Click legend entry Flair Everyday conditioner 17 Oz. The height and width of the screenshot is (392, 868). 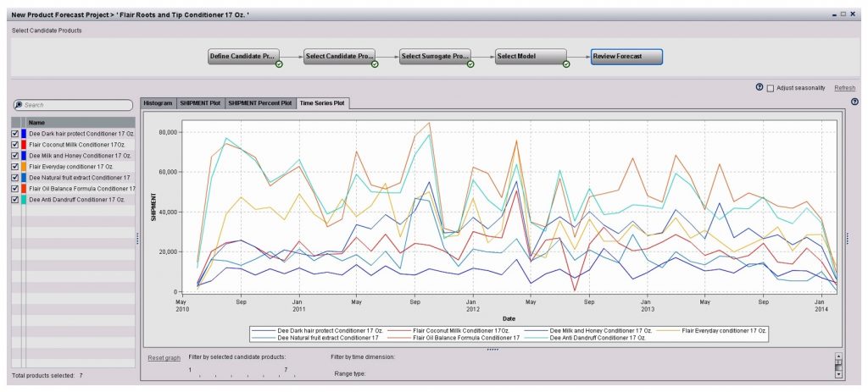pos(711,331)
